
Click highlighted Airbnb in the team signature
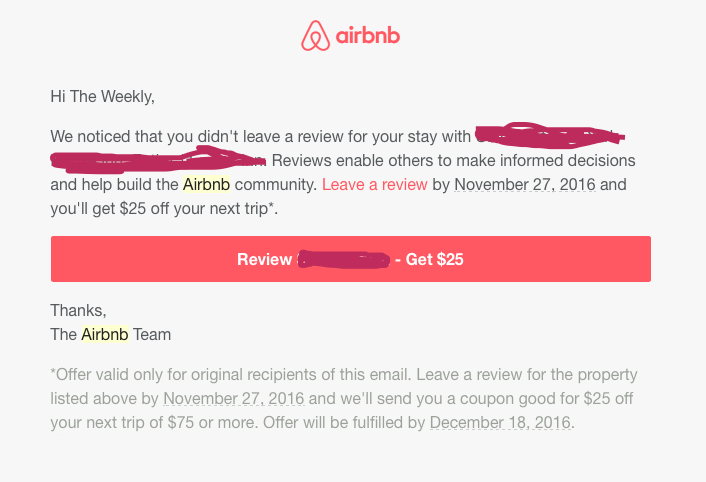105,334
